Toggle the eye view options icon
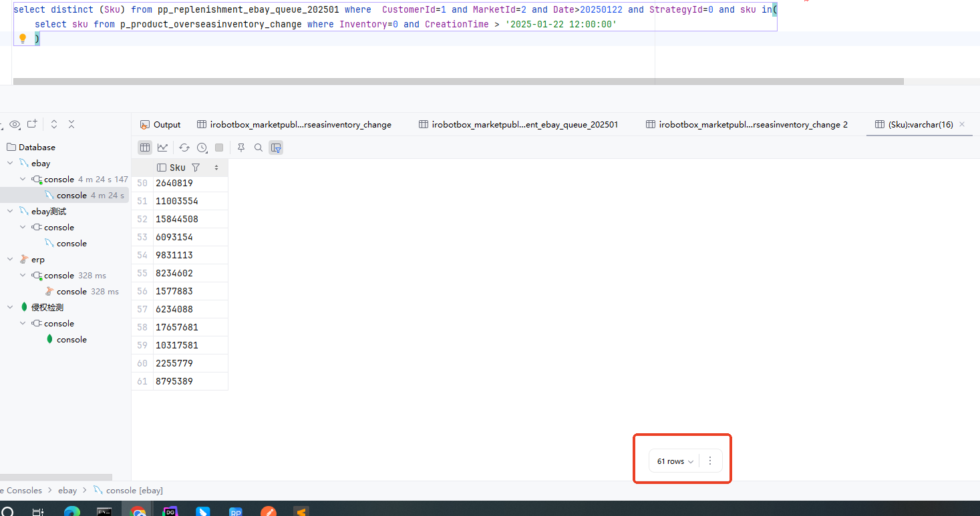This screenshot has width=980, height=516. [x=15, y=124]
